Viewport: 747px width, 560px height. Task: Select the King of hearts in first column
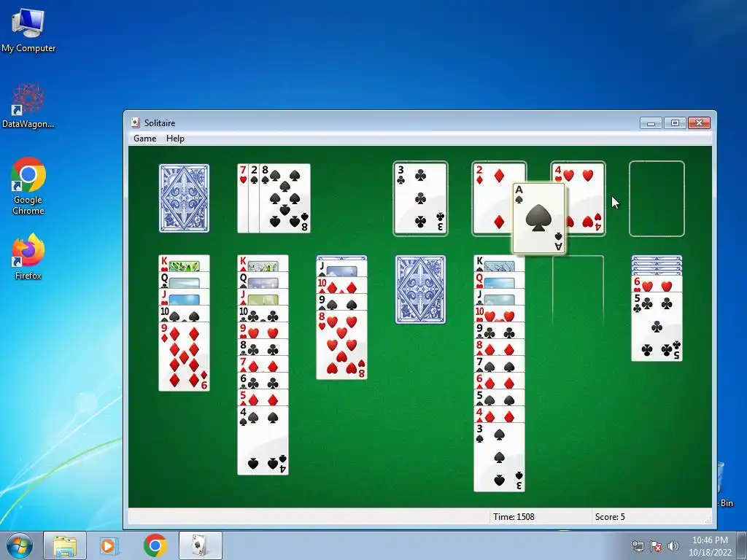(x=184, y=263)
